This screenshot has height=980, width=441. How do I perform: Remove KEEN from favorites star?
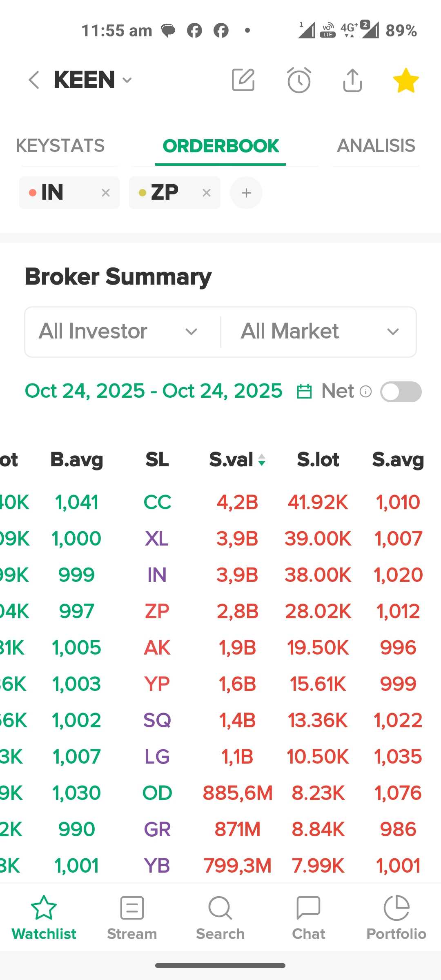click(406, 80)
